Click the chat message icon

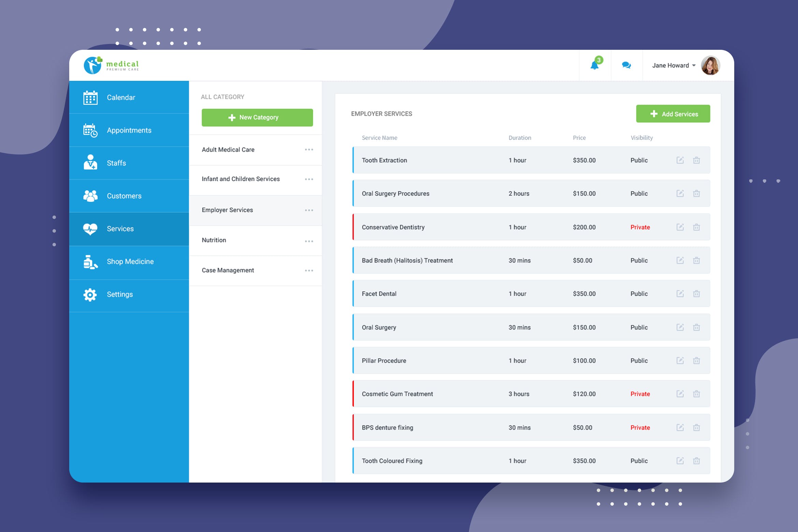pos(625,65)
